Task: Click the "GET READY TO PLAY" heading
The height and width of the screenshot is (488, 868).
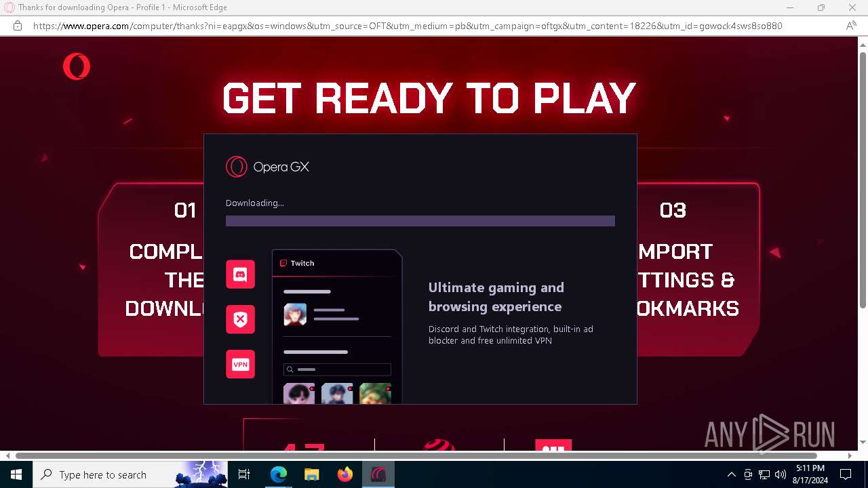Action: [429, 98]
